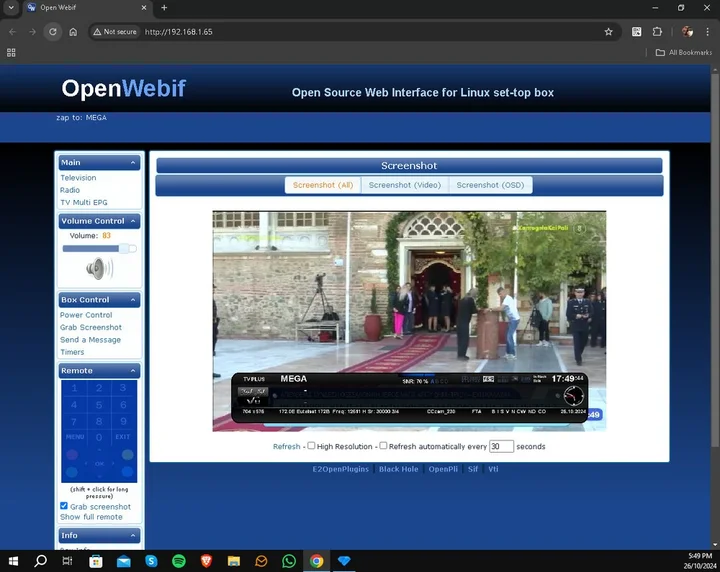Screen dimensions: 720x572
Task: Open Spotify from the taskbar
Action: tap(179, 561)
